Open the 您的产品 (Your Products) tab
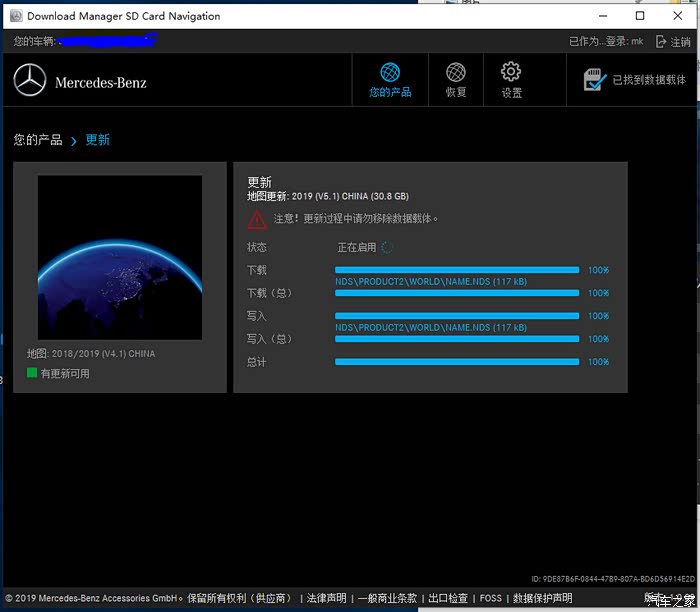The height and width of the screenshot is (612, 700). (x=390, y=80)
